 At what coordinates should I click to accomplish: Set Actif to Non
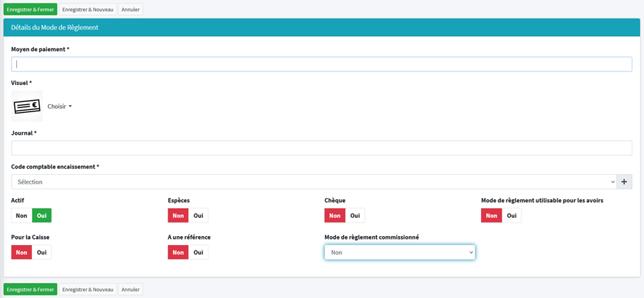pyautogui.click(x=22, y=216)
